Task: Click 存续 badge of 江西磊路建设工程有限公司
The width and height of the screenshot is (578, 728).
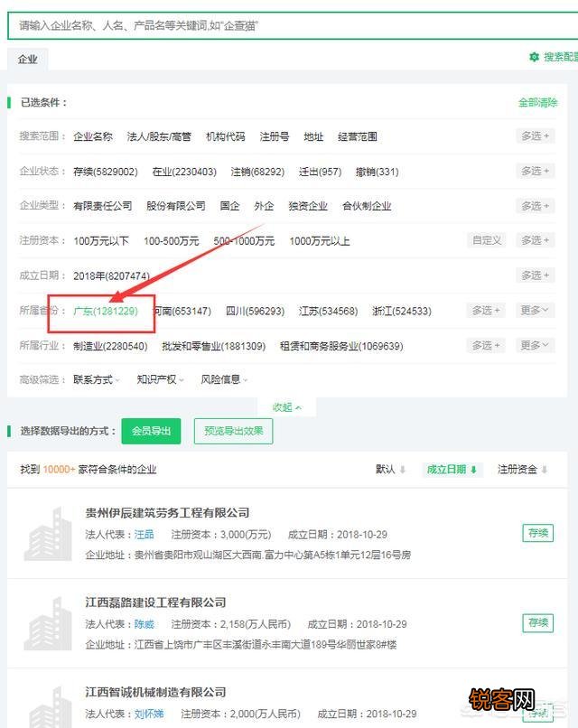Action: coord(538,623)
